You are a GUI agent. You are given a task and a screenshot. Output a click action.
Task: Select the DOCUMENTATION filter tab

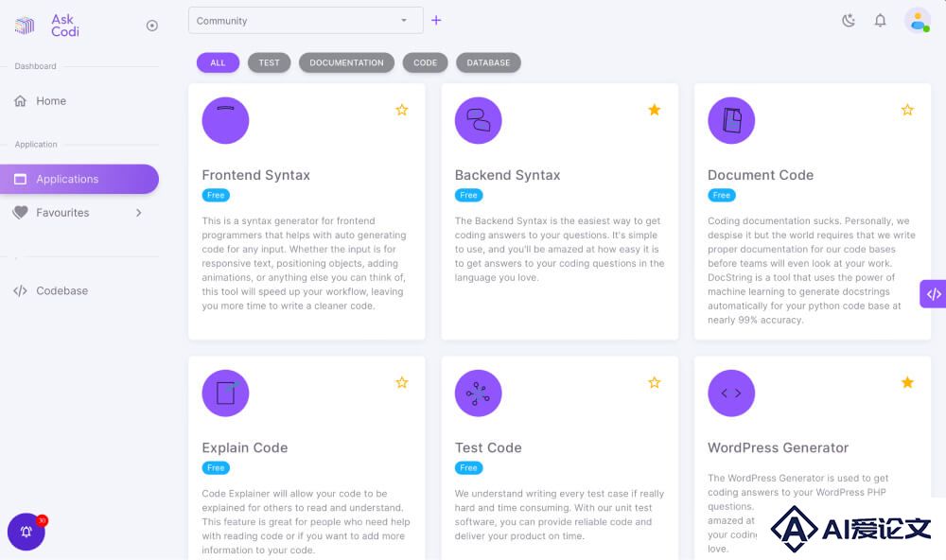[346, 62]
